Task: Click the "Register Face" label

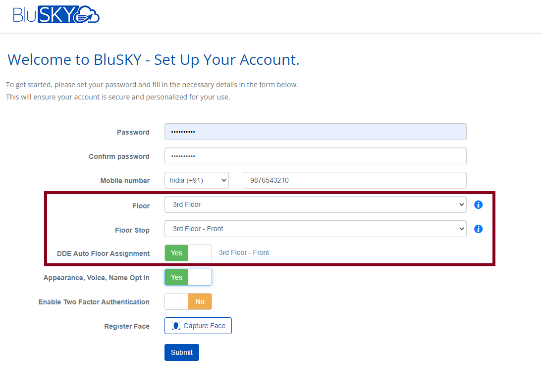Action: 127,327
